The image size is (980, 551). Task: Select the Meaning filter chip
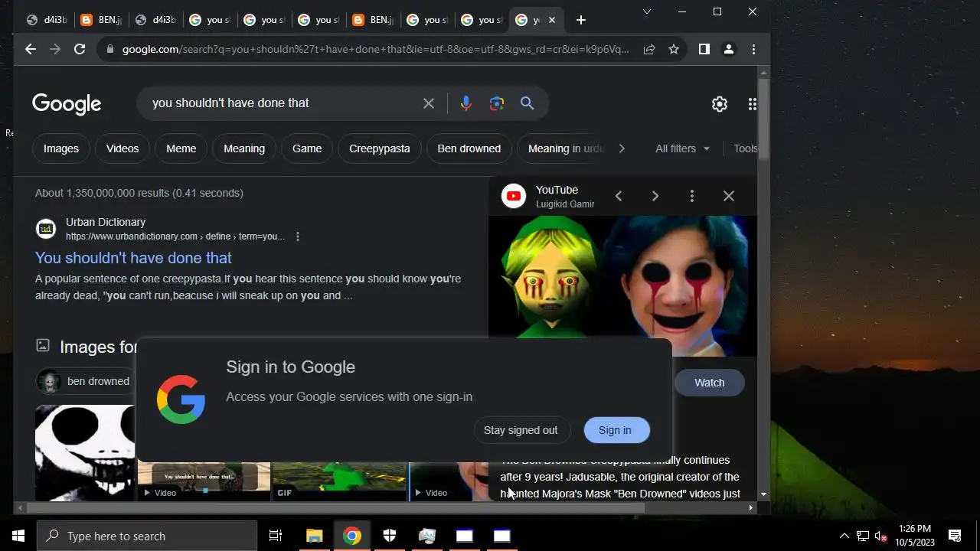pyautogui.click(x=244, y=148)
